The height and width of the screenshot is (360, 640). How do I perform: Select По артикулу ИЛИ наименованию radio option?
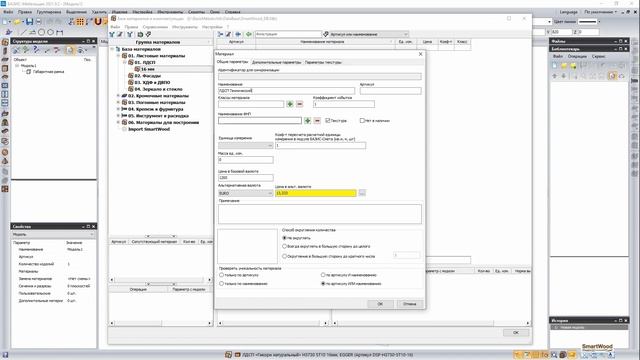323,283
